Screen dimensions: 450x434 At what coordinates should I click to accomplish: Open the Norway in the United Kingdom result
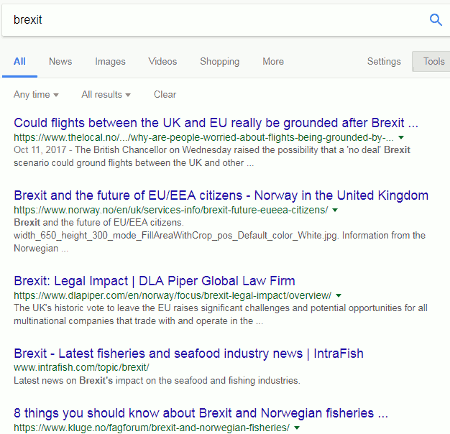pyautogui.click(x=221, y=196)
